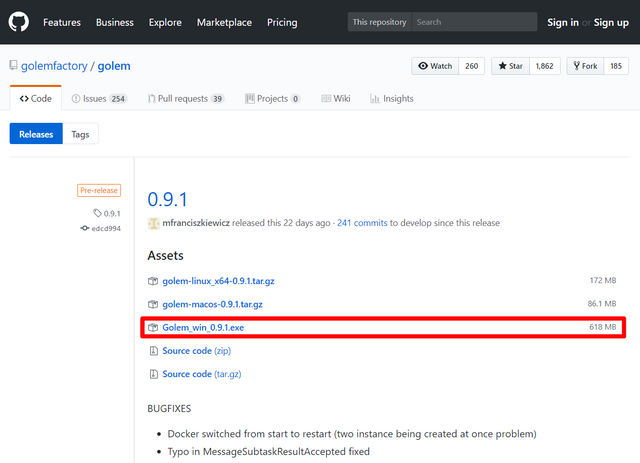
Task: Open the Projects tab
Action: (273, 99)
